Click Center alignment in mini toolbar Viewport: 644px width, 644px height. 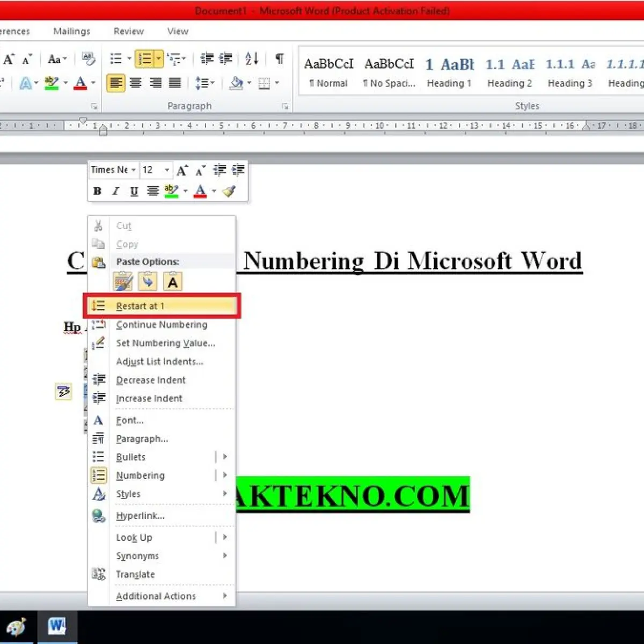(153, 191)
